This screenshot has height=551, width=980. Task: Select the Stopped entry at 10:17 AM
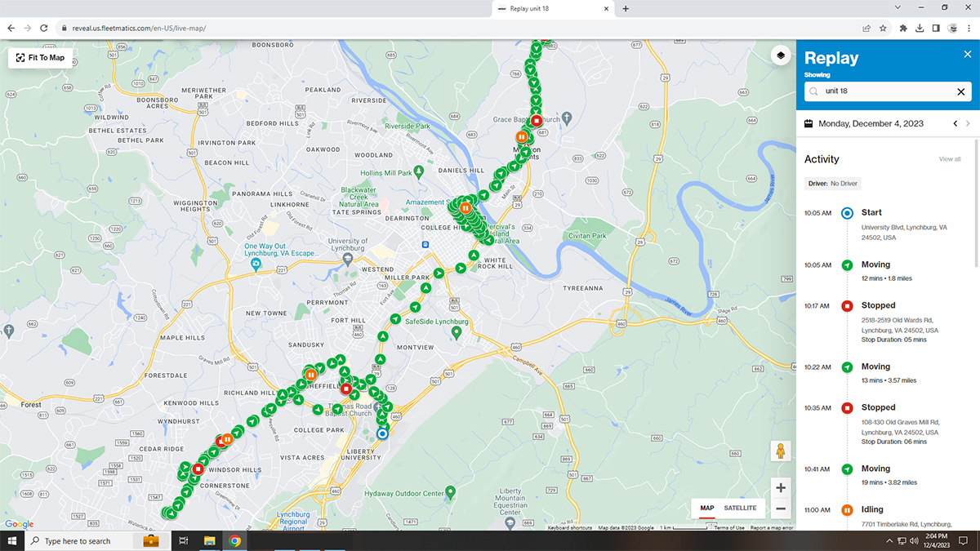(x=878, y=305)
